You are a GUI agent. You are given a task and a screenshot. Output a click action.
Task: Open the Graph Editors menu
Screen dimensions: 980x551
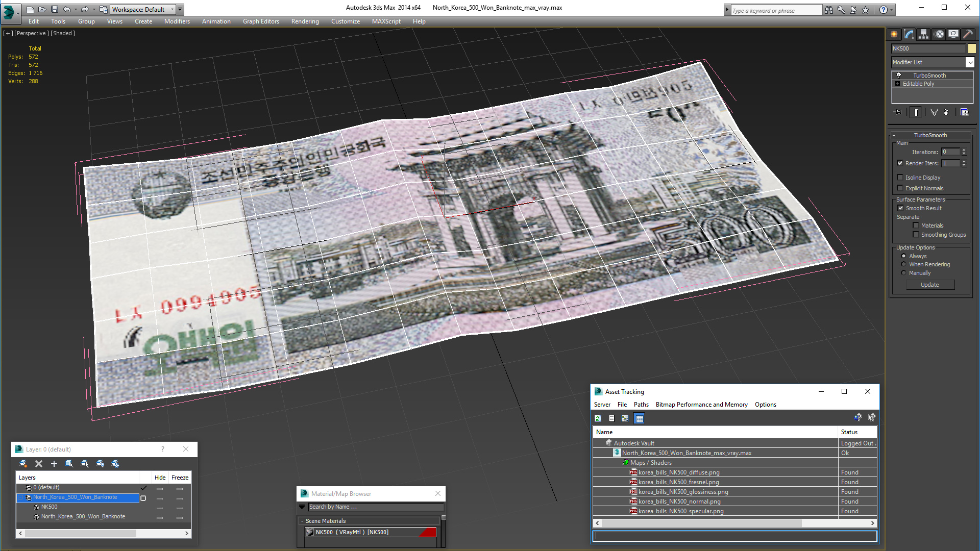pyautogui.click(x=261, y=21)
